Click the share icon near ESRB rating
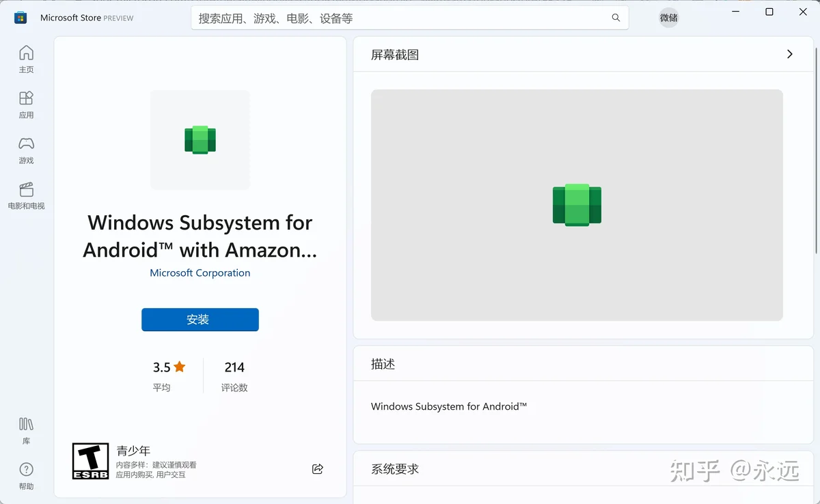 317,468
